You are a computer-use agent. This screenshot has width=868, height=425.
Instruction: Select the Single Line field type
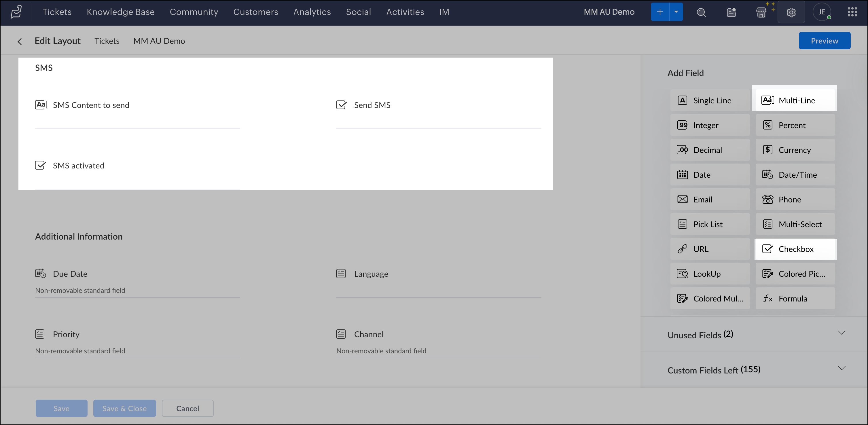tap(710, 100)
